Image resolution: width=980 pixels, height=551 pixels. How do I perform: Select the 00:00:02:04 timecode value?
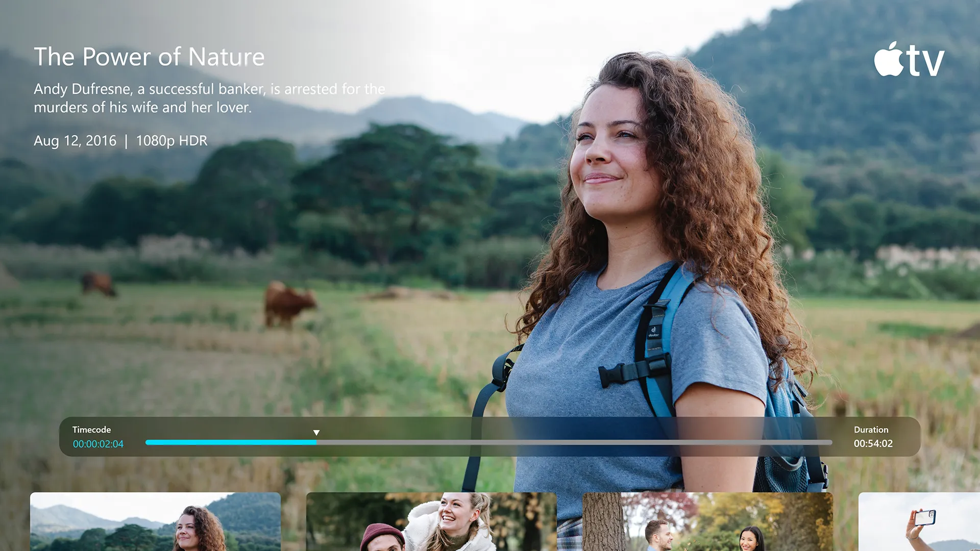point(98,444)
